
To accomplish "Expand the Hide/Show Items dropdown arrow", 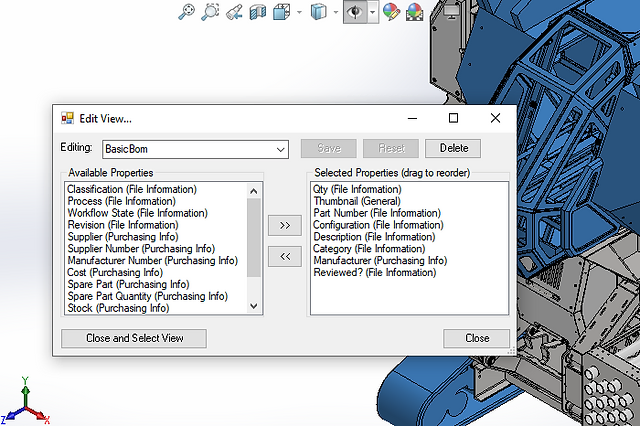I will (373, 12).
